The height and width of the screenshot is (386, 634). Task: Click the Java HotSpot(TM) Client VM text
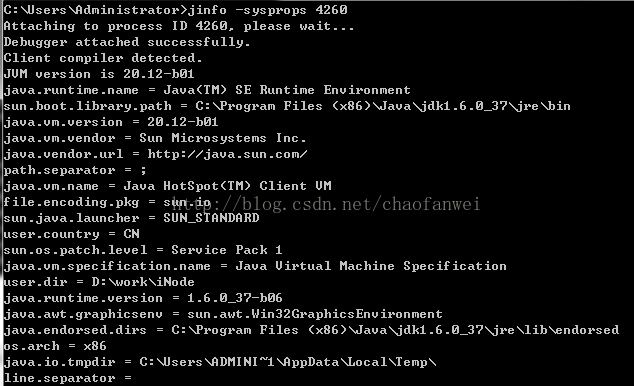click(227, 186)
